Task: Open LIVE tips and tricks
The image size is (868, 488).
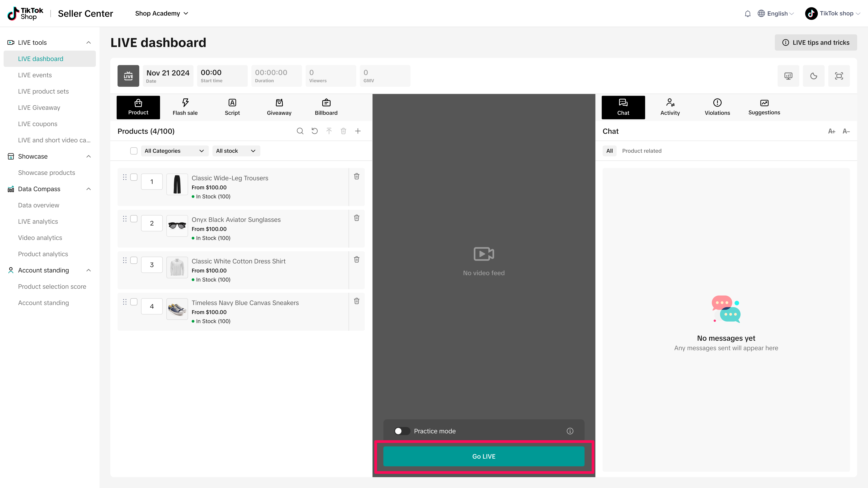Action: click(815, 42)
